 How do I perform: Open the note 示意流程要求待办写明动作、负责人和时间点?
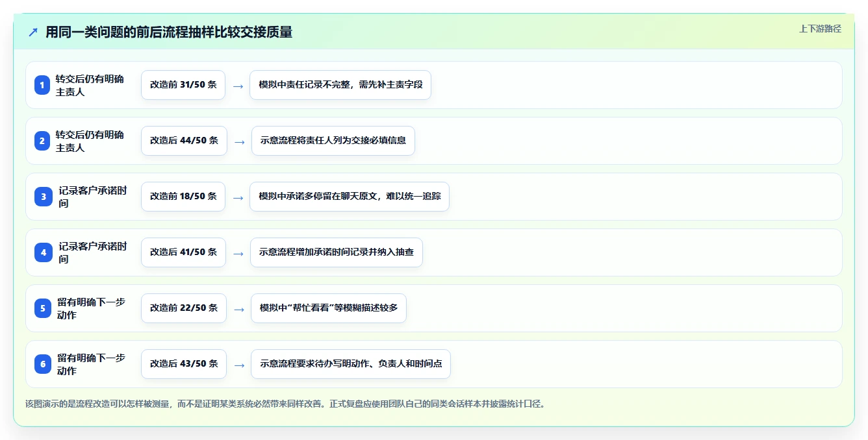point(351,364)
